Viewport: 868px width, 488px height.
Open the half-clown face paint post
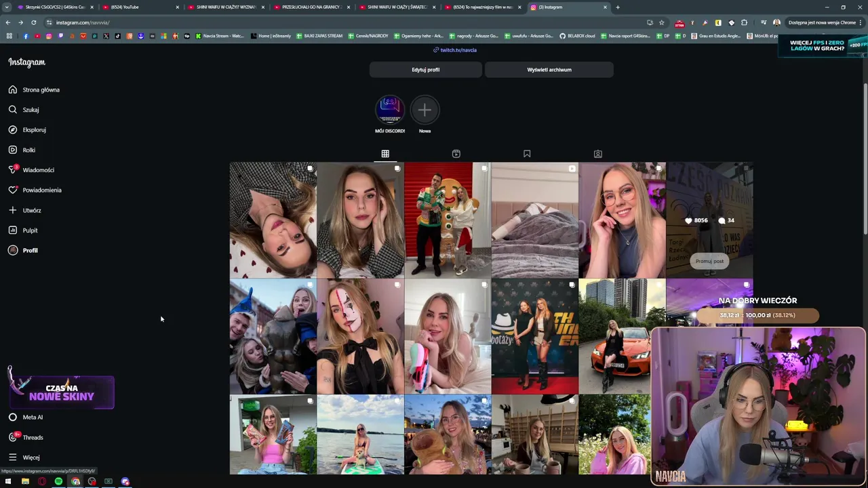tap(360, 337)
